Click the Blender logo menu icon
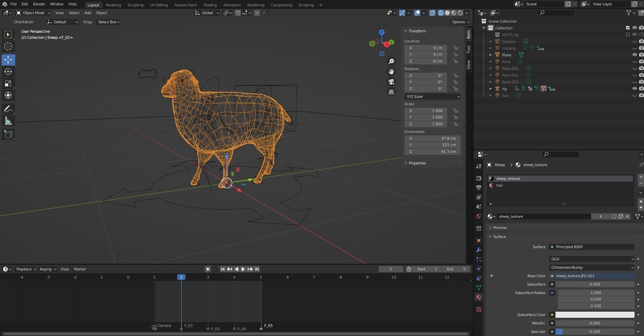The image size is (644, 336). (4, 4)
